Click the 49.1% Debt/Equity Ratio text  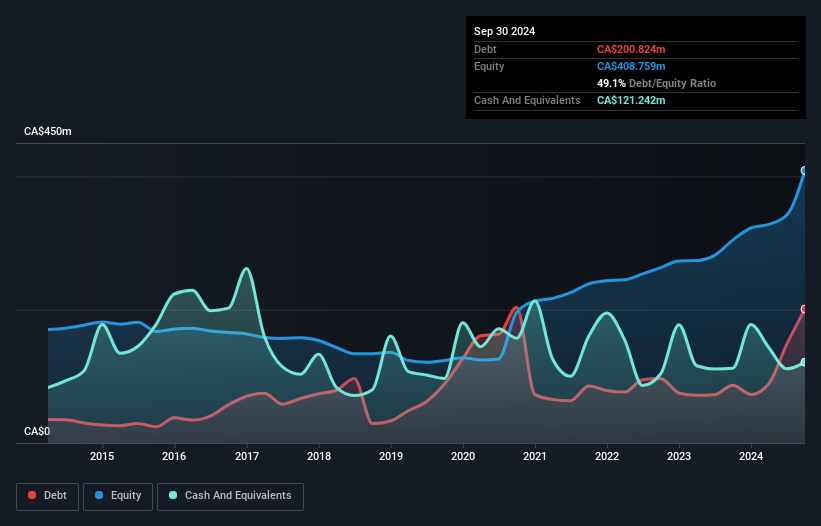coord(656,83)
